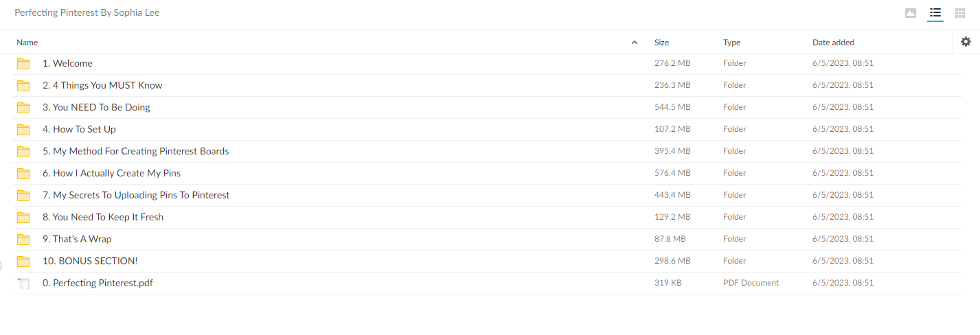This screenshot has width=980, height=335.
Task: Select 8. You Need To Keep It Fresh row
Action: pos(487,217)
